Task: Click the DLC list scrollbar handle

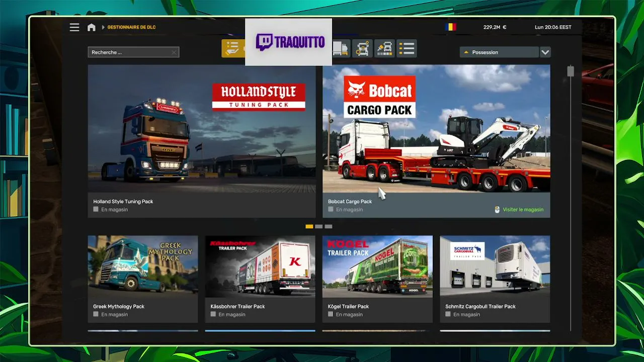Action: click(571, 71)
